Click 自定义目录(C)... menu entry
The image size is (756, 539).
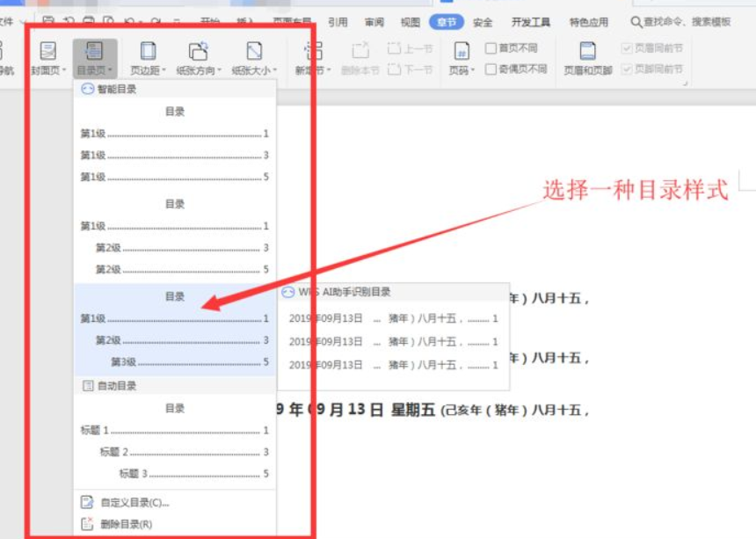point(134,503)
